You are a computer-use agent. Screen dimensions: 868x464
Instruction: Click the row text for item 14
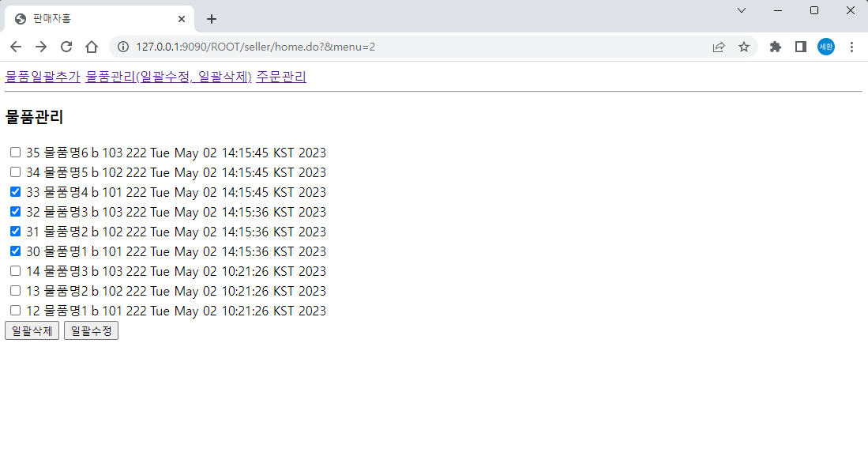tap(176, 271)
